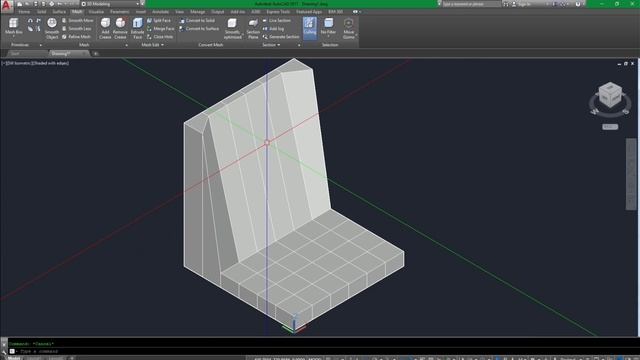The height and width of the screenshot is (360, 640).
Task: Switch to the Model layout tab
Action: coord(13,358)
